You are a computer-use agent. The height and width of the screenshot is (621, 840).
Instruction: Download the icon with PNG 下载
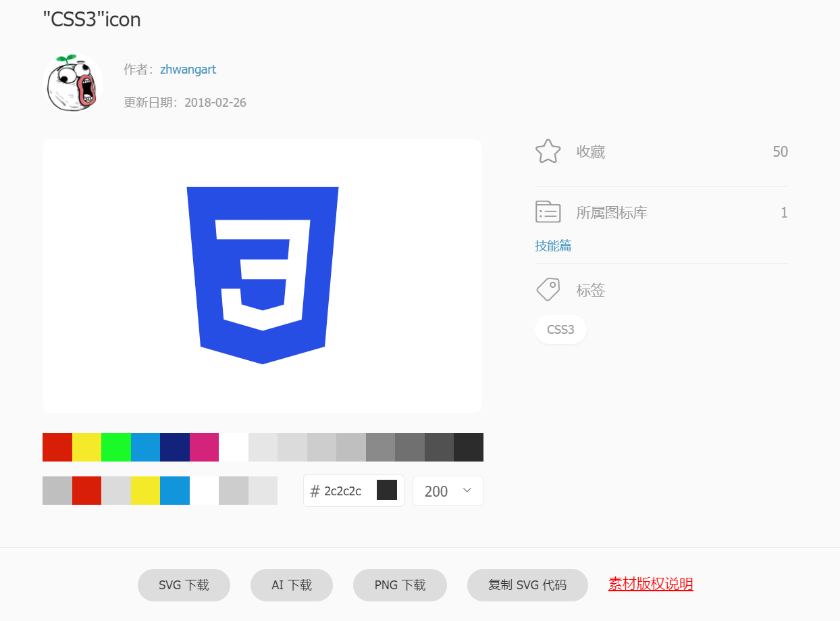point(400,585)
